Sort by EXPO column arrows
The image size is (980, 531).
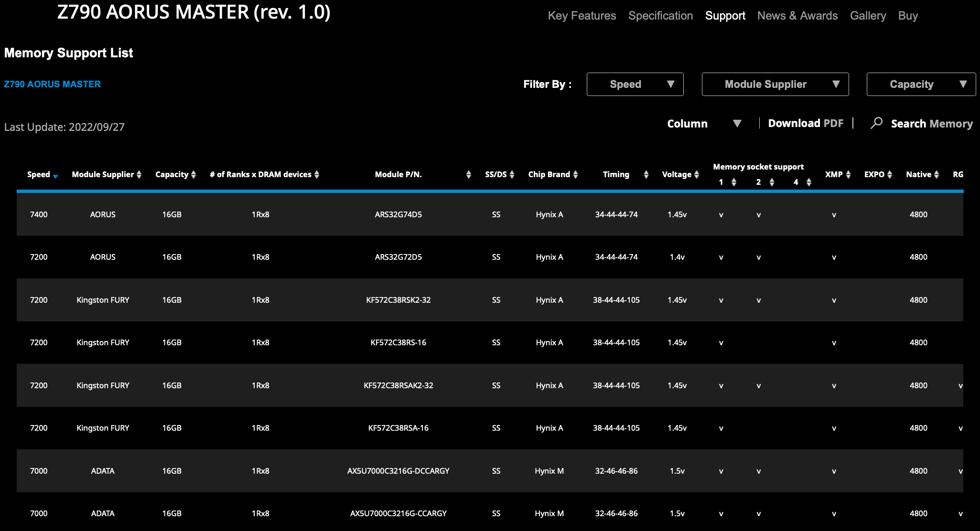pyautogui.click(x=890, y=175)
